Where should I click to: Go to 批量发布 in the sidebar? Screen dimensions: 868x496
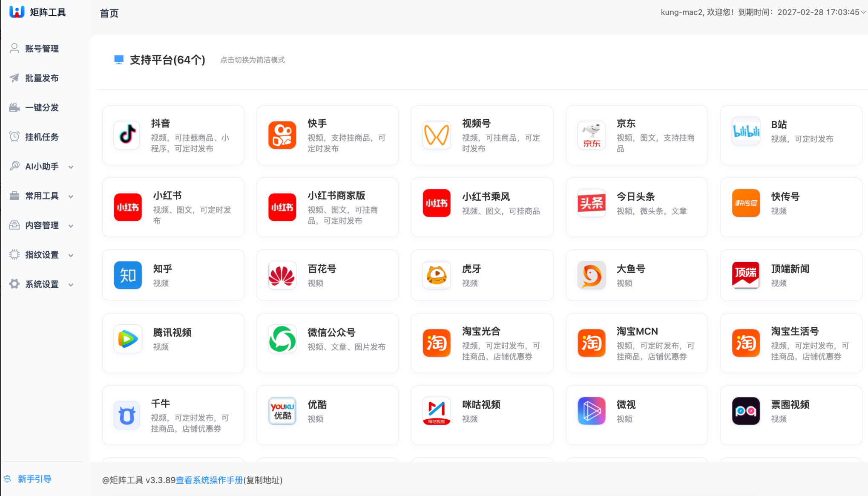[42, 78]
